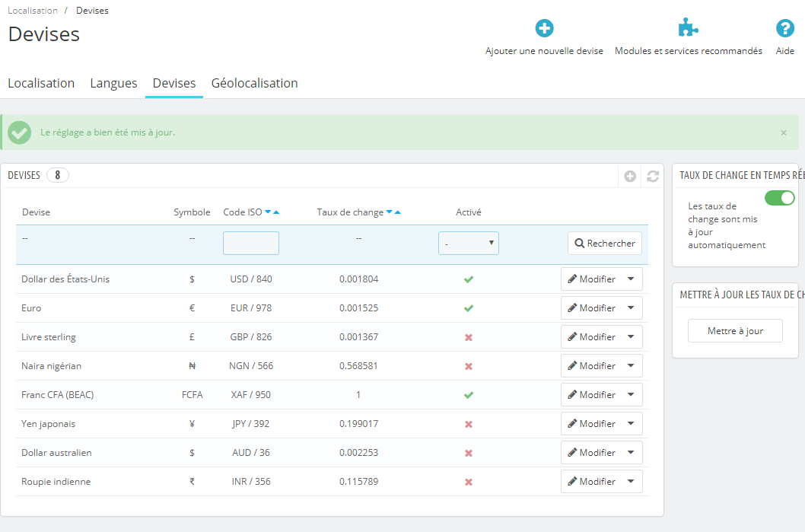This screenshot has width=805, height=532.
Task: Sort Taux de change column ascending
Action: pyautogui.click(x=398, y=212)
